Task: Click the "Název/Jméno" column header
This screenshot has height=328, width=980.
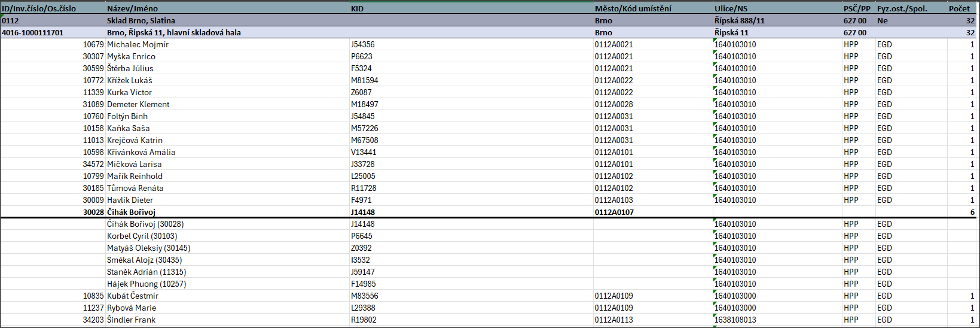Action: coord(132,8)
